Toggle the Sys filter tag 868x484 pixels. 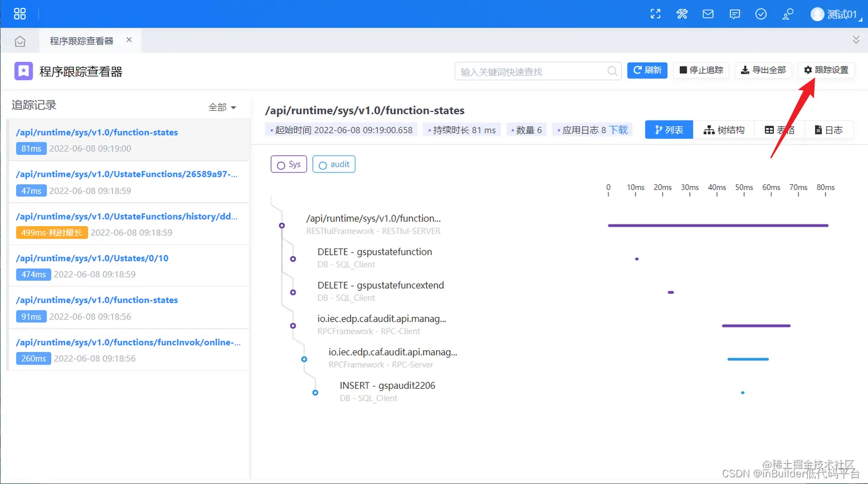click(289, 164)
